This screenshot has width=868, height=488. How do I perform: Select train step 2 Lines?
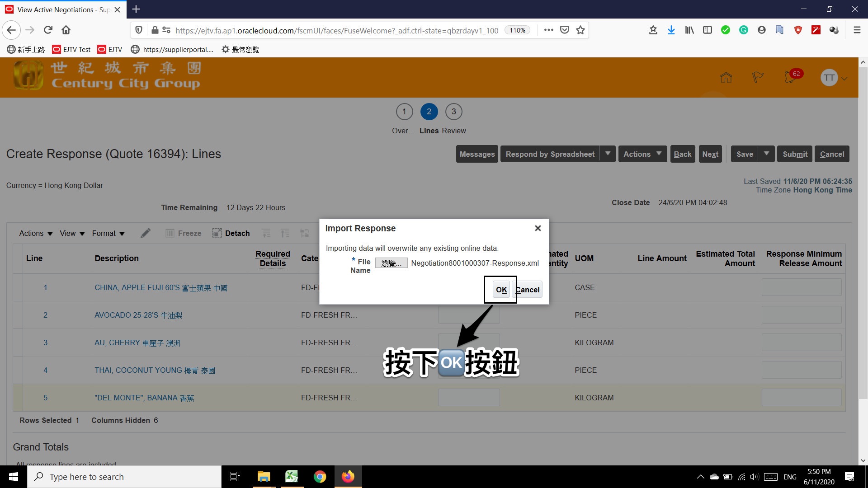(x=429, y=112)
